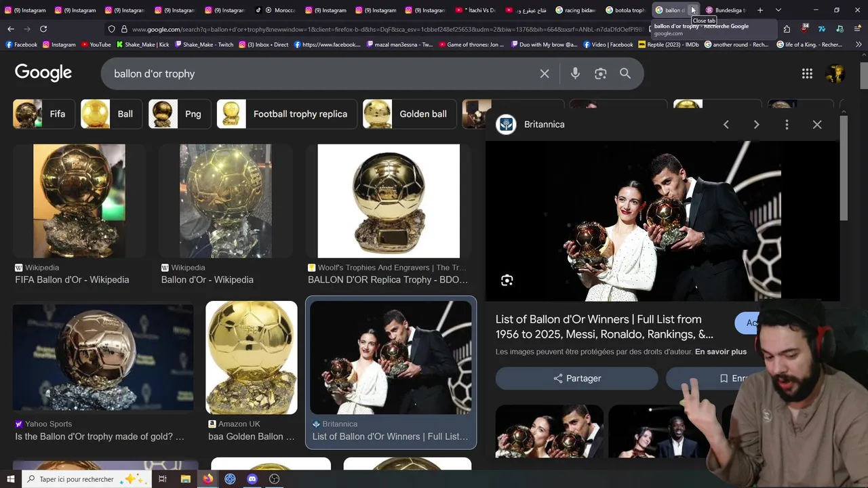868x488 pixels.
Task: Show more bookmarks with the overflow chevron
Action: pos(859,45)
